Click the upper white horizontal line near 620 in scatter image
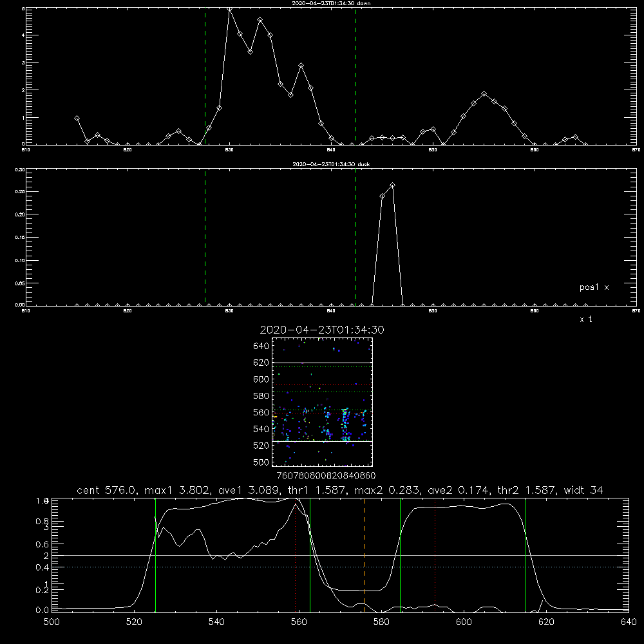This screenshot has width=644, height=644. [x=322, y=363]
